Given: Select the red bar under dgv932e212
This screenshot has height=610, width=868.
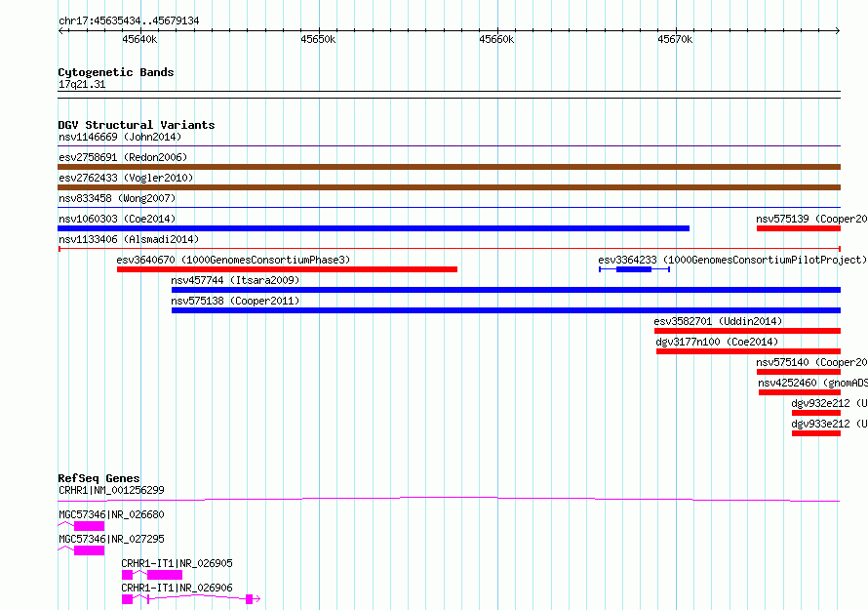Looking at the screenshot, I should tap(816, 413).
